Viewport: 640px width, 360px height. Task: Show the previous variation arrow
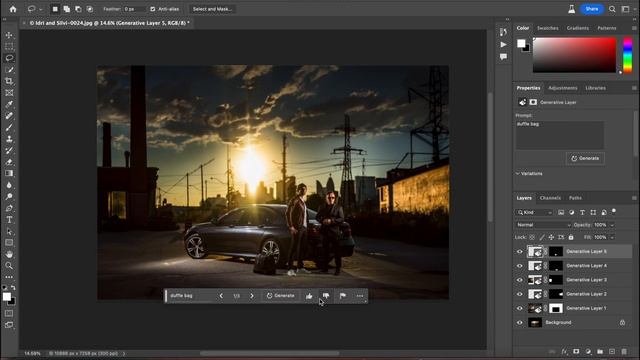tap(221, 296)
